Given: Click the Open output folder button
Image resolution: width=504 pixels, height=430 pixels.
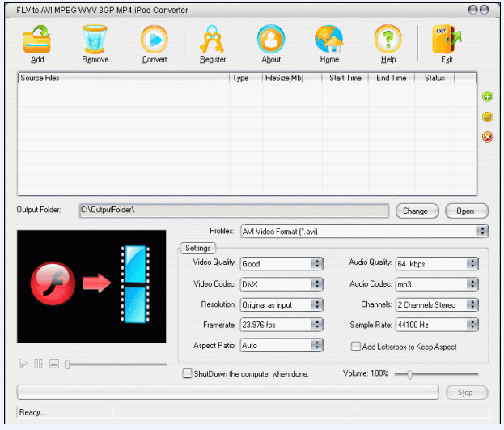Looking at the screenshot, I should point(467,211).
